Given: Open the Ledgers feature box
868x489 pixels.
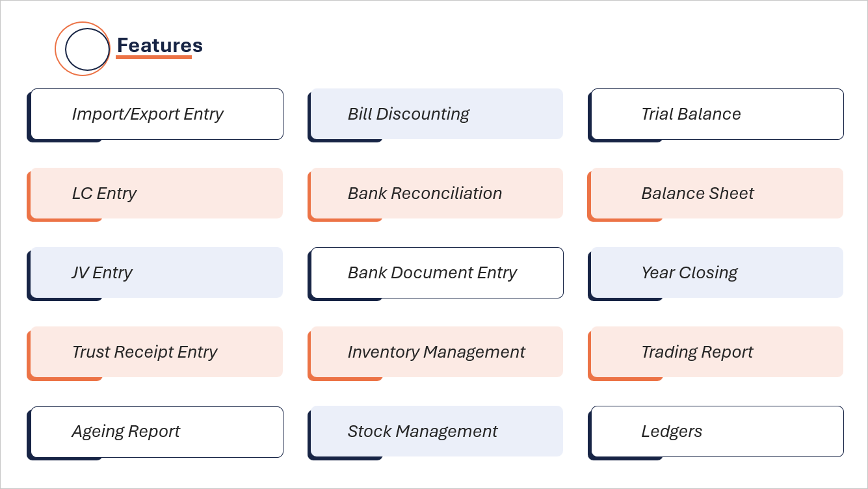Looking at the screenshot, I should (717, 432).
